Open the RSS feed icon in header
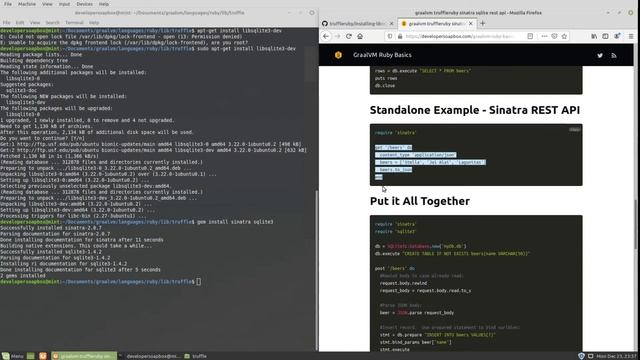640x360 pixels. point(614,56)
